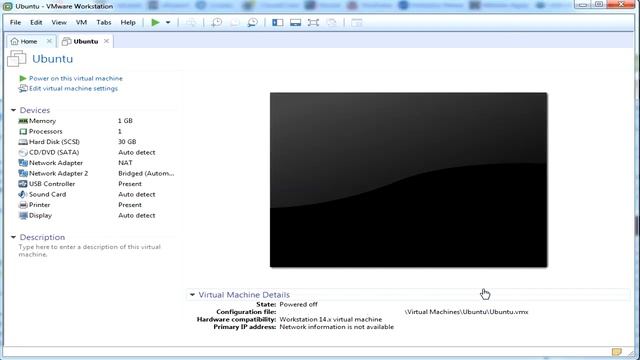
Task: Close the Ubuntu tab
Action: click(106, 41)
